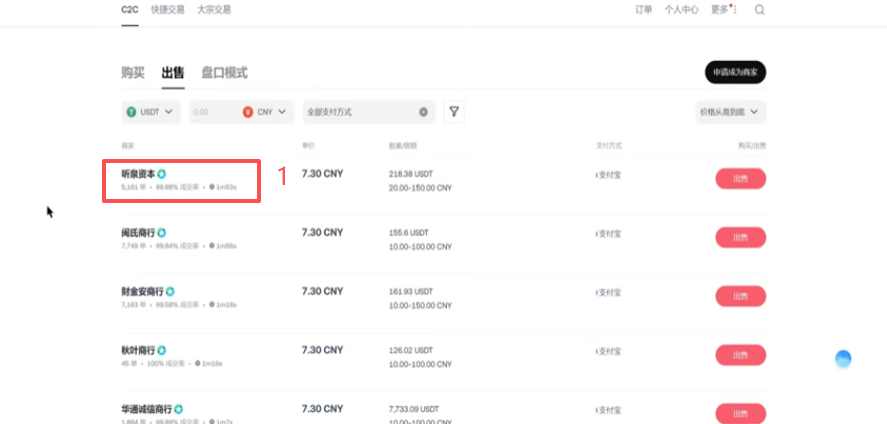Expand the CNY fiat dropdown
This screenshot has height=424, width=887.
coord(268,112)
